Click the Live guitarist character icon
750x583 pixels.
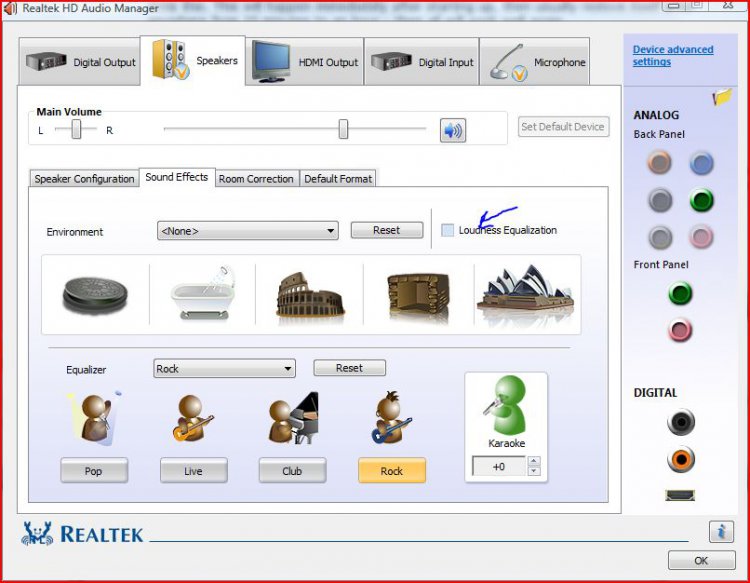tap(193, 418)
